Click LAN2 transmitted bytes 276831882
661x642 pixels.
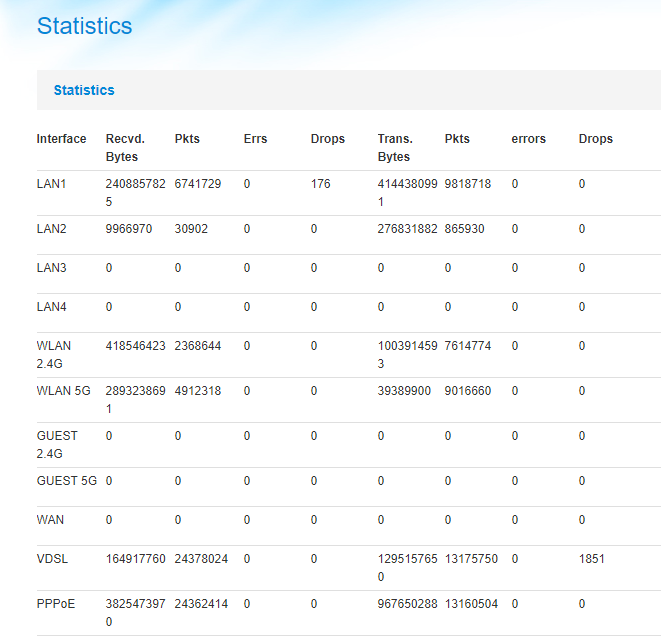(407, 229)
